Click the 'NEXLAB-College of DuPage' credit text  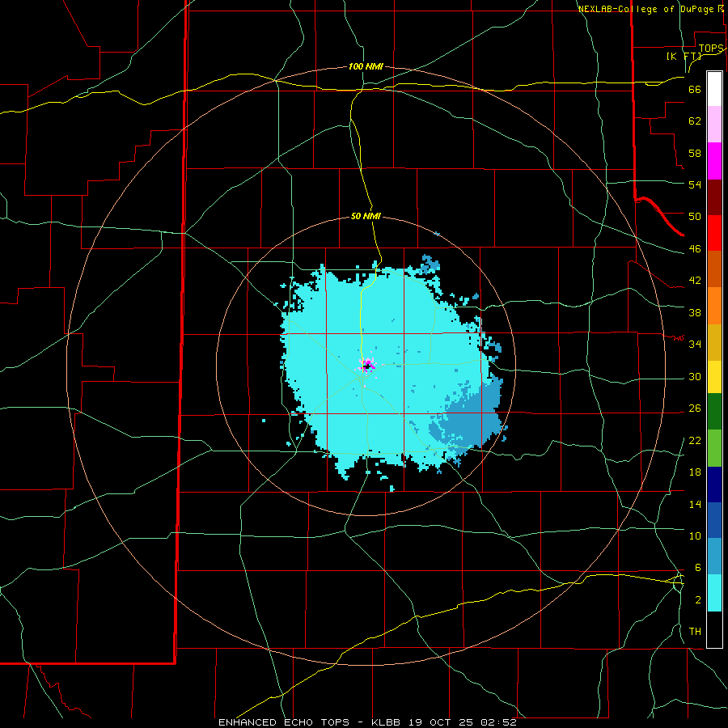[x=645, y=9]
